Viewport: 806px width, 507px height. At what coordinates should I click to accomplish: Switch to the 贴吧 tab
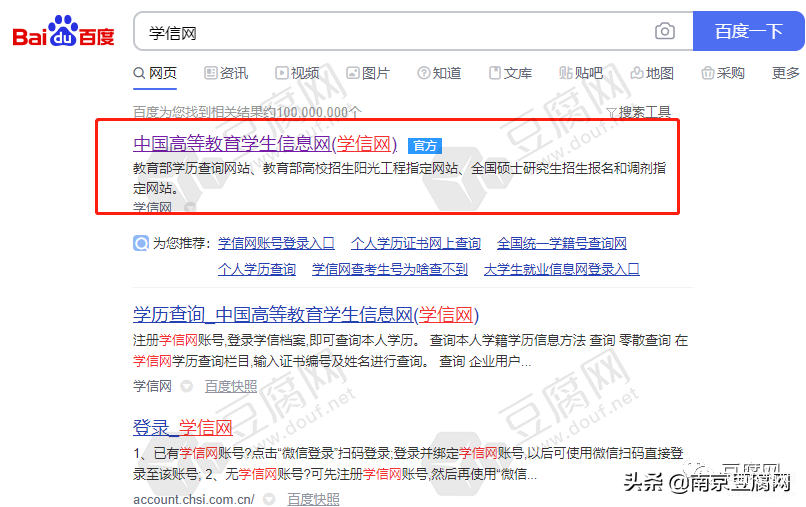point(581,73)
